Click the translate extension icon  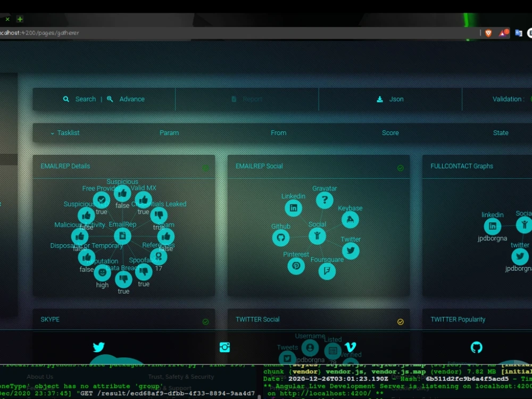tap(518, 33)
